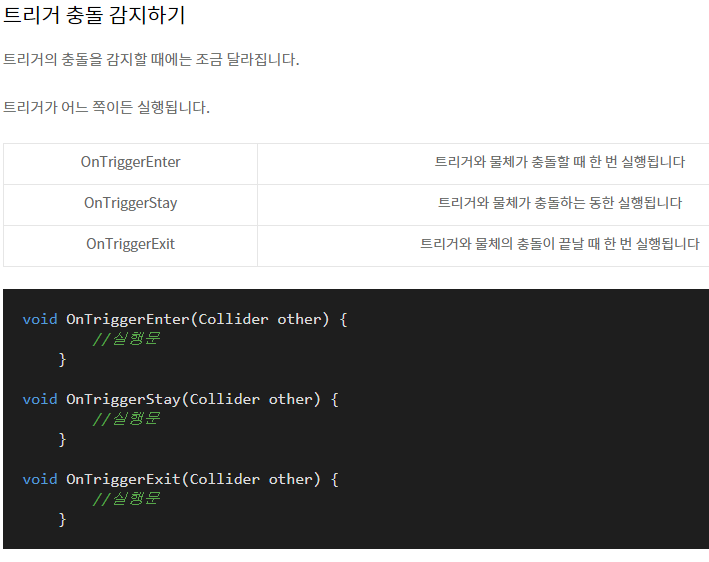Click description 트리거와 물체가 충돌할 때 한 번 실행됩니다
The image size is (709, 562).
560,162
